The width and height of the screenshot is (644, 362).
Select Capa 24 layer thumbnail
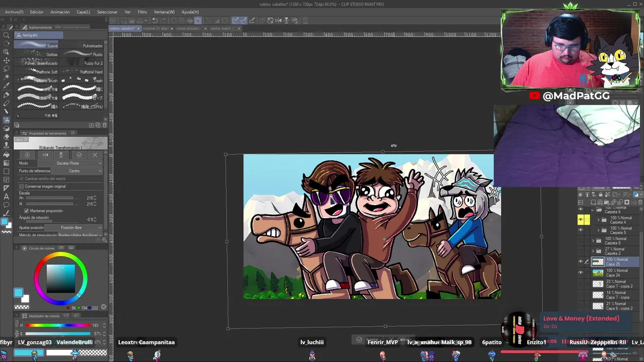coord(598,273)
